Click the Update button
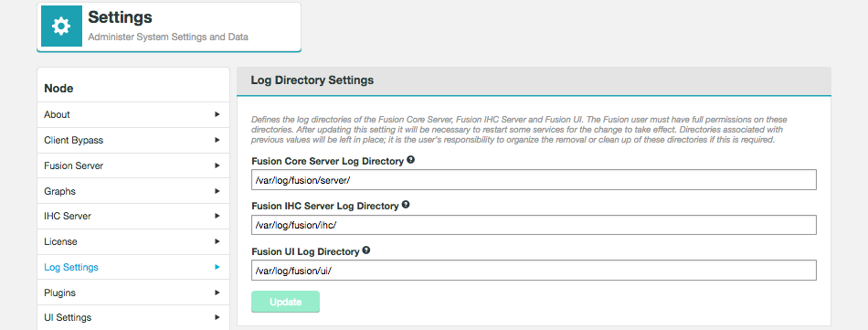The height and width of the screenshot is (330, 868). point(285,302)
